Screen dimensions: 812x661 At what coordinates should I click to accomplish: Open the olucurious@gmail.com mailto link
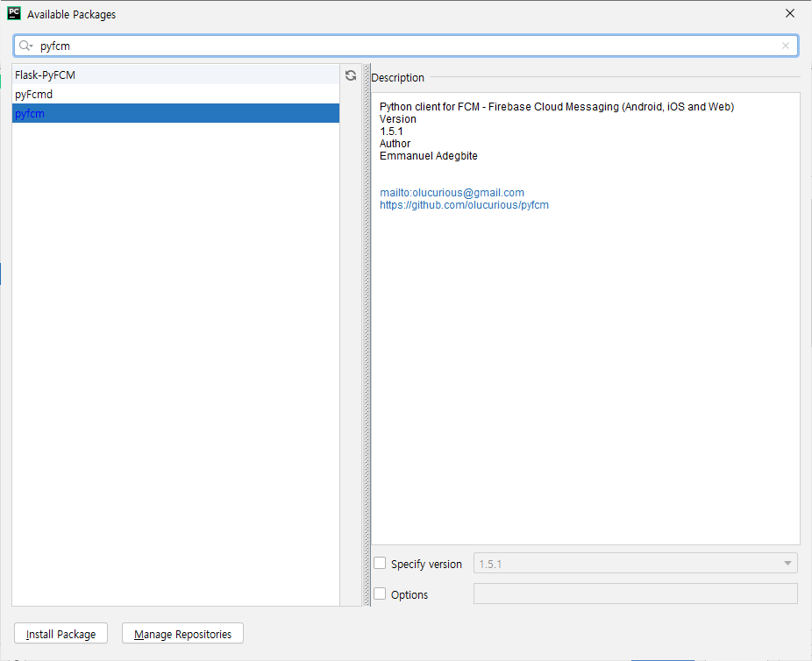tap(452, 193)
